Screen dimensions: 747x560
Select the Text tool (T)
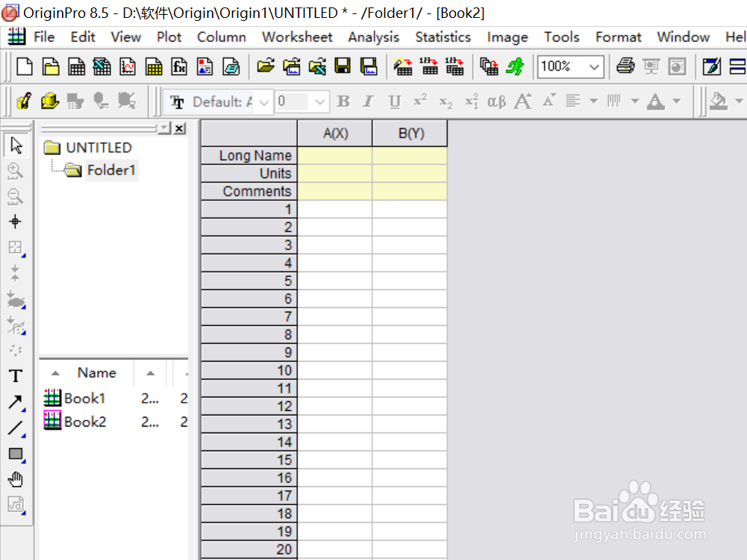(16, 376)
